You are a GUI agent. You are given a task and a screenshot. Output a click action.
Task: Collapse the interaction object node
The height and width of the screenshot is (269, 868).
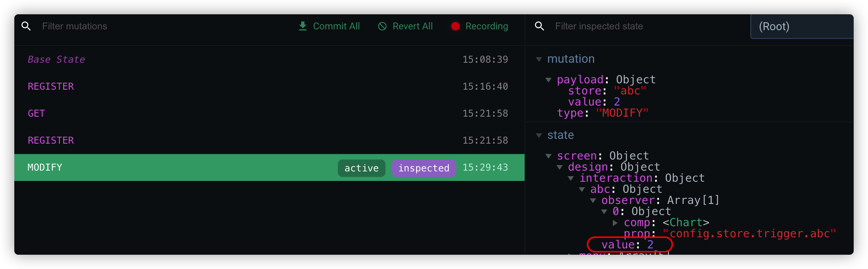pyautogui.click(x=571, y=178)
